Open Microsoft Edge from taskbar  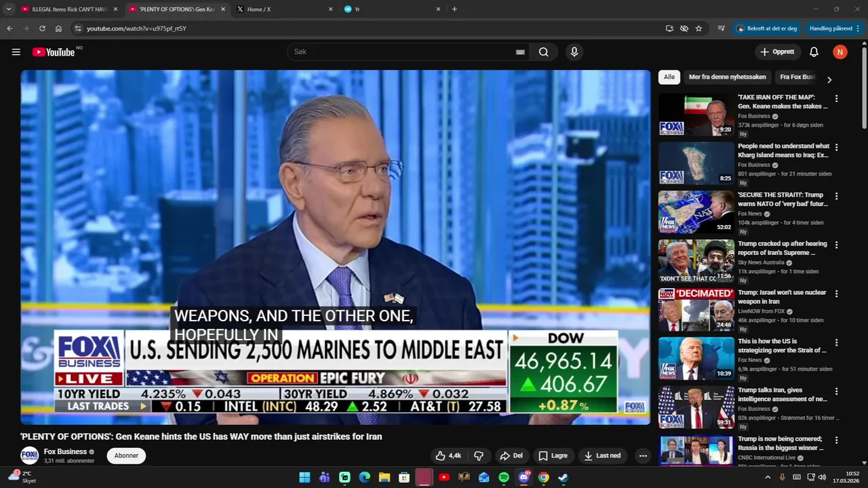pyautogui.click(x=364, y=477)
